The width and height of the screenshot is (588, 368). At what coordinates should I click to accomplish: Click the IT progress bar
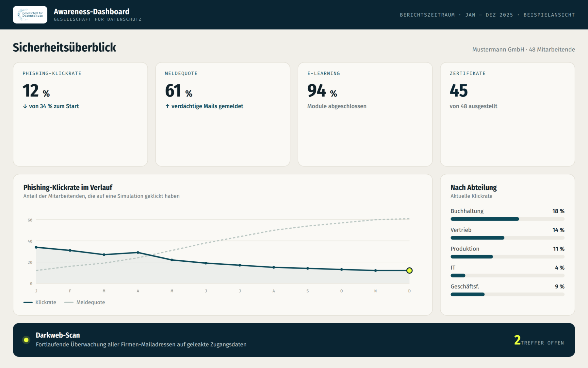coord(507,275)
